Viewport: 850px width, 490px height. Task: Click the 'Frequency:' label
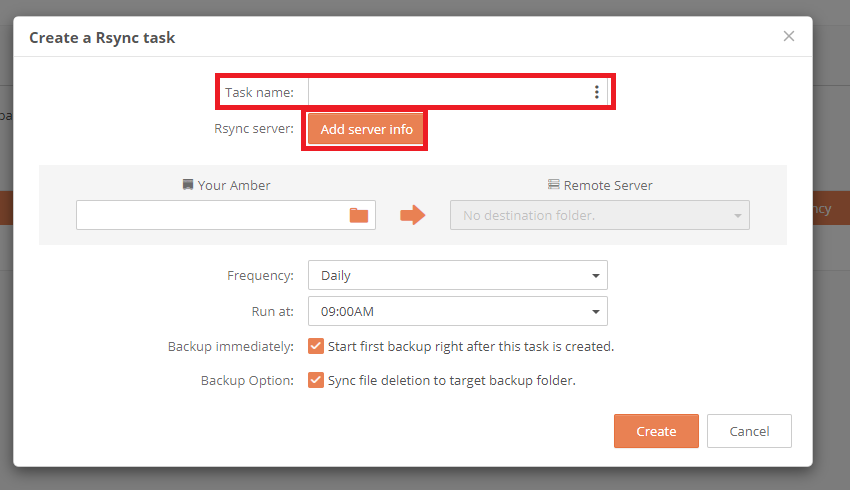pyautogui.click(x=260, y=275)
